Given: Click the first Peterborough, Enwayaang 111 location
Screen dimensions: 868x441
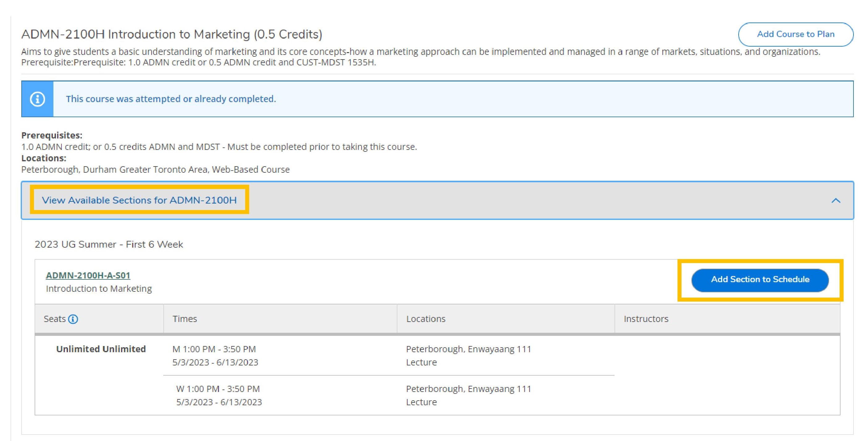Looking at the screenshot, I should (x=468, y=349).
